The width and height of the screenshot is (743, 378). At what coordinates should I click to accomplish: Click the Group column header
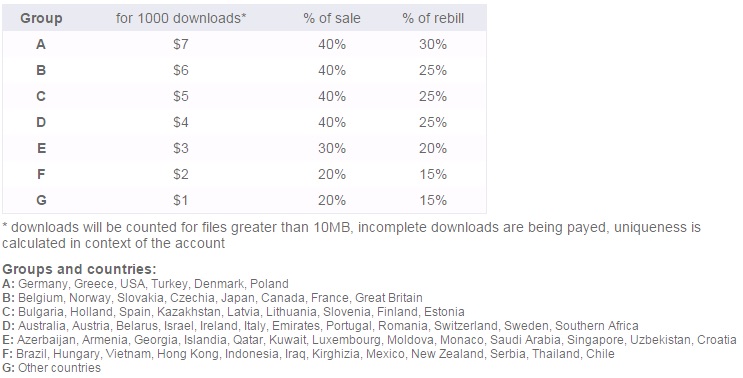click(41, 18)
